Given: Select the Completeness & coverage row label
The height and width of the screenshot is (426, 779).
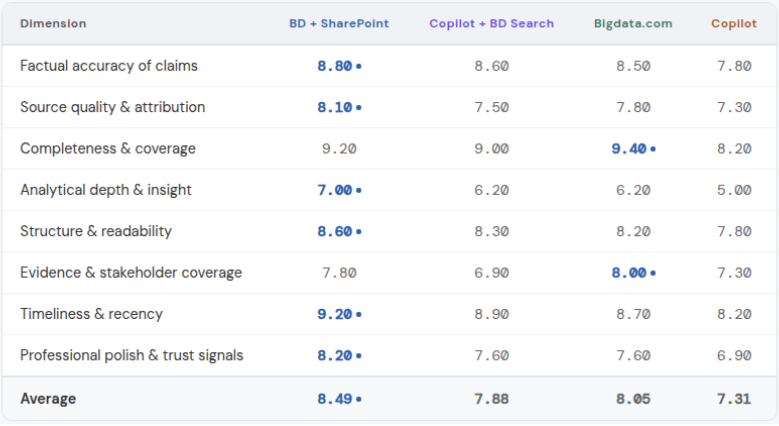Looking at the screenshot, I should click(108, 148).
